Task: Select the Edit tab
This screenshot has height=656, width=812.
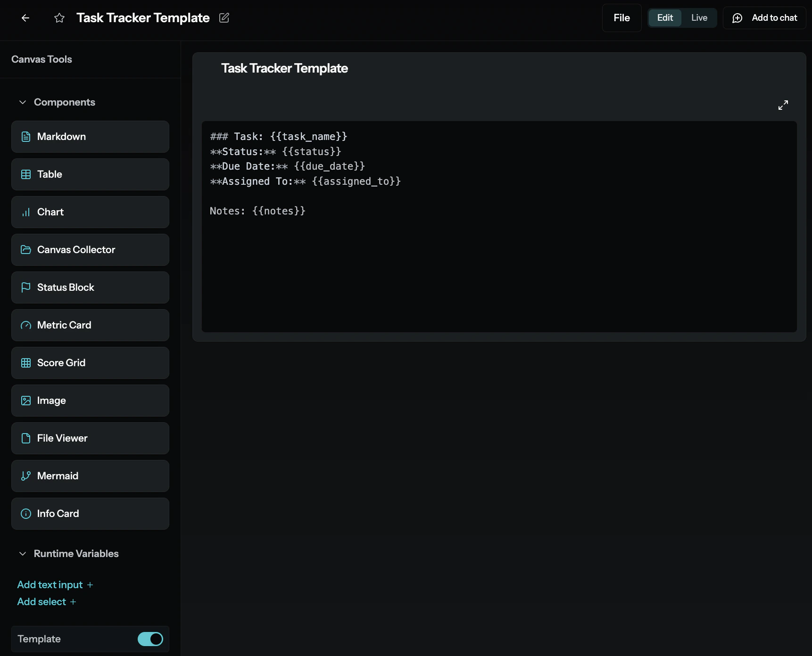Action: 665,17
